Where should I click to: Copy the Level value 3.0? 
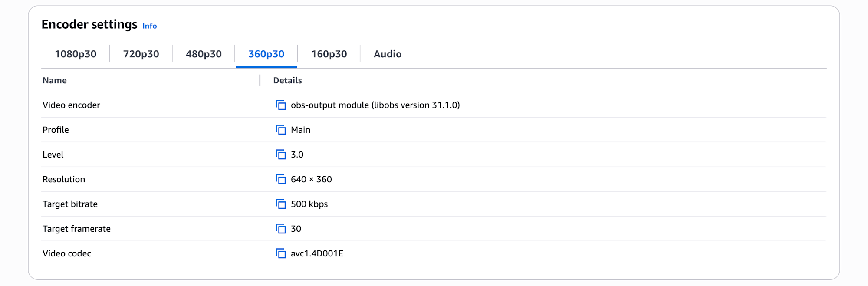tap(281, 155)
